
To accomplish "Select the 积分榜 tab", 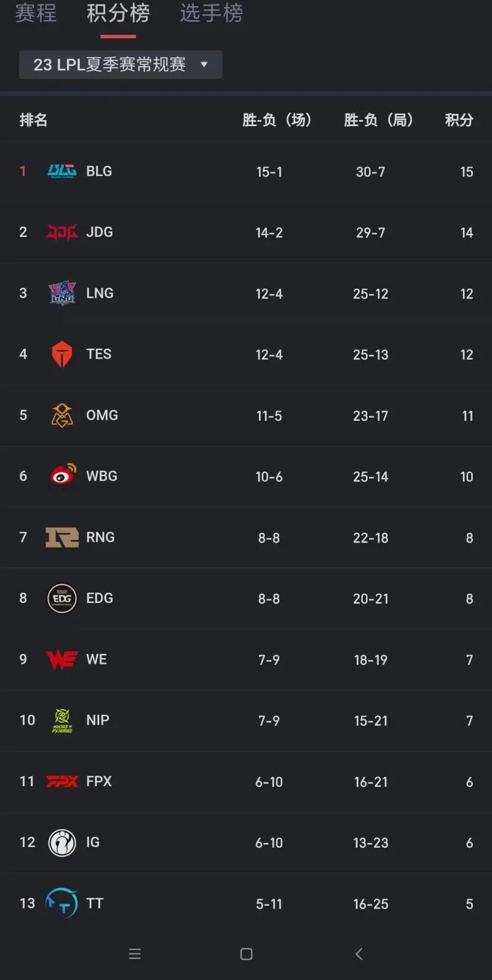I will pos(118,13).
